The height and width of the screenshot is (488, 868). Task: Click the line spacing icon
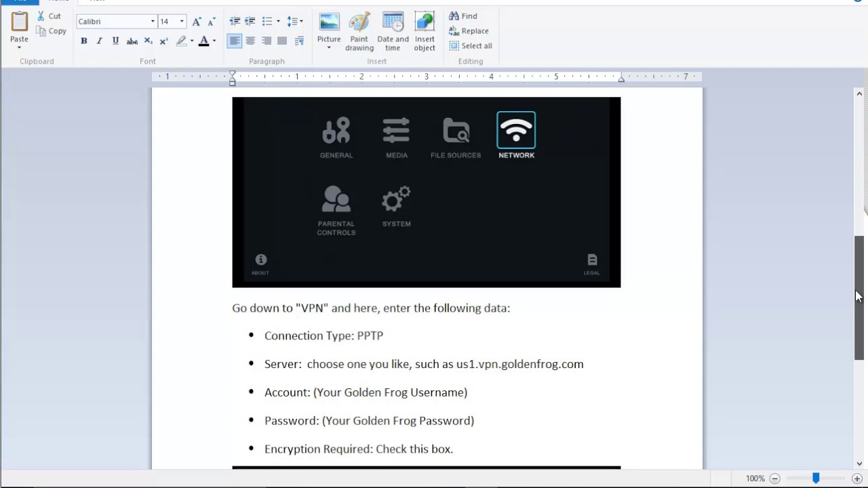pyautogui.click(x=292, y=22)
